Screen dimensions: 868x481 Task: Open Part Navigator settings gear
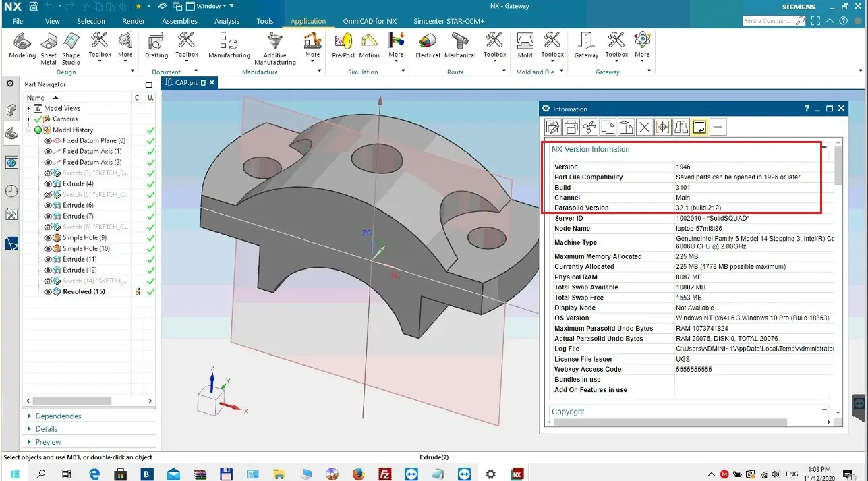10,84
